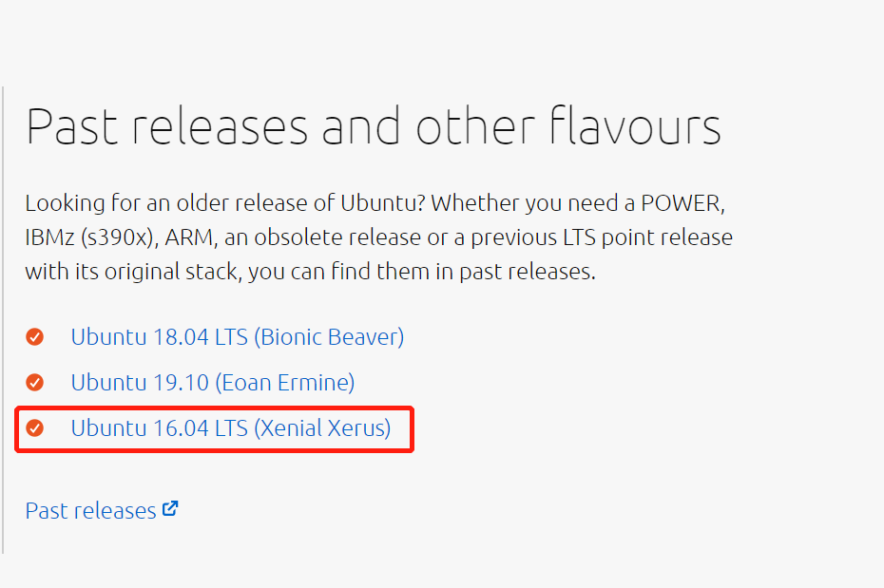Image resolution: width=884 pixels, height=588 pixels.
Task: Click the "with its original stack" text
Action: click(x=133, y=272)
